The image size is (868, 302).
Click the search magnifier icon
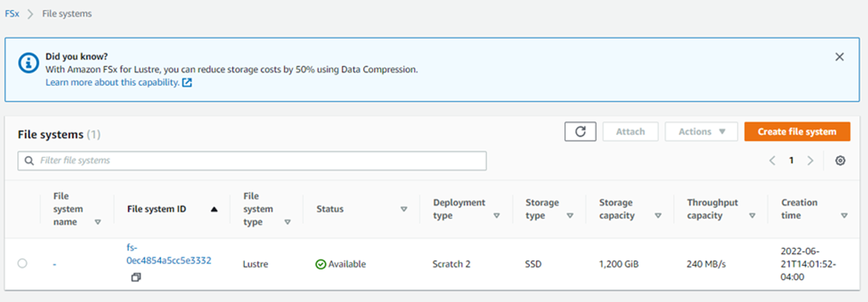tap(29, 160)
